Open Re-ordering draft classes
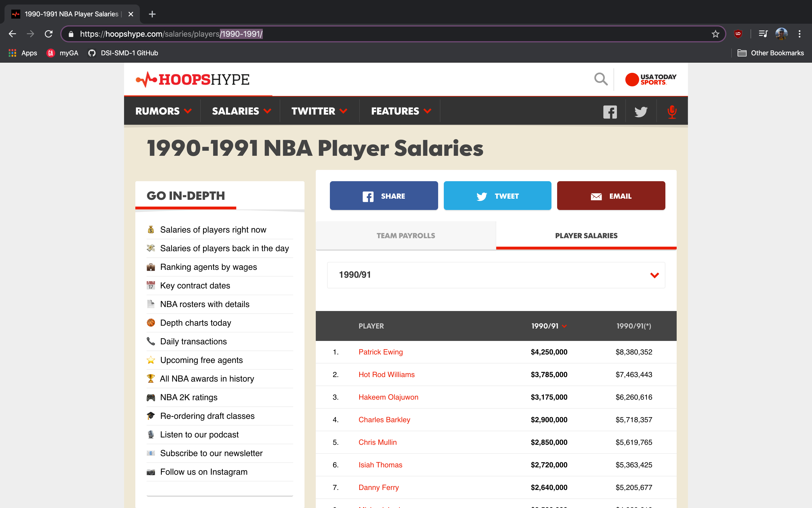Image resolution: width=812 pixels, height=508 pixels. [207, 416]
